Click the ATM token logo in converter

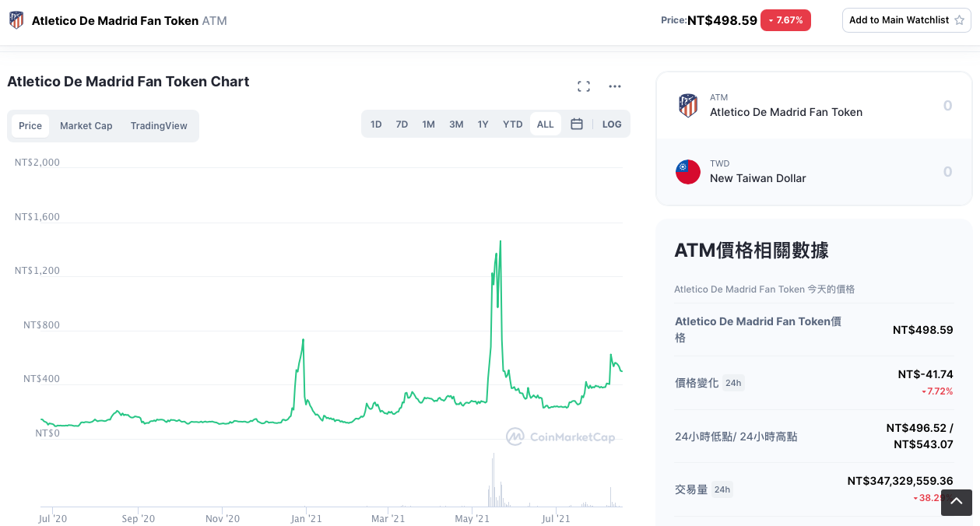(688, 105)
